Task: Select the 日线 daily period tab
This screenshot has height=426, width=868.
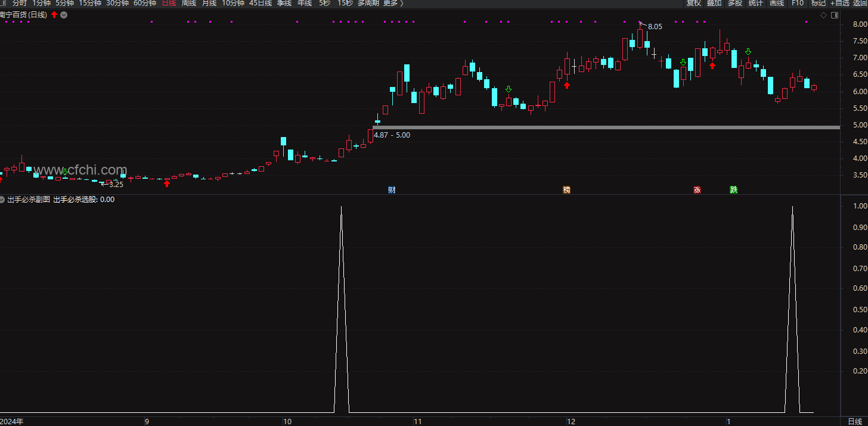Action: [169, 4]
